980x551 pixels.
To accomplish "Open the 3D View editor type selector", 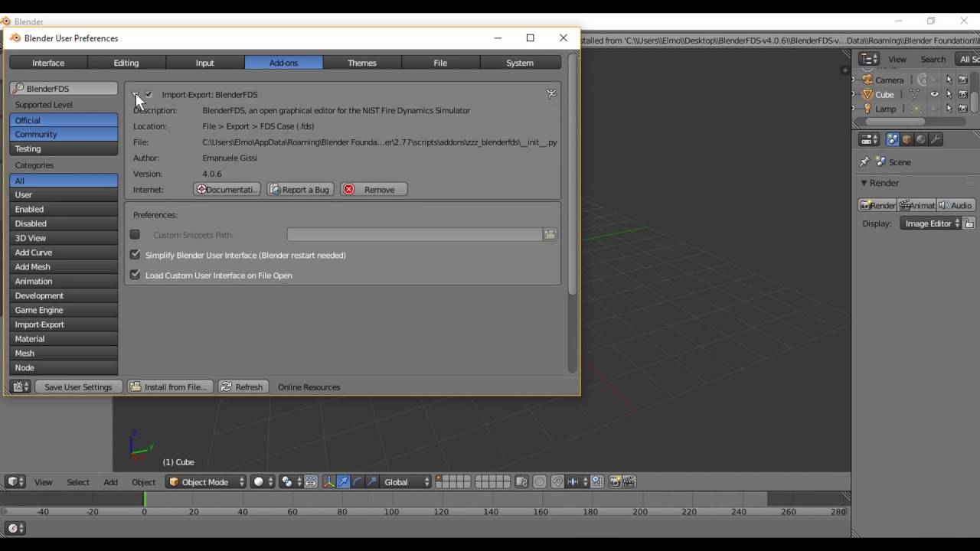I will point(15,481).
